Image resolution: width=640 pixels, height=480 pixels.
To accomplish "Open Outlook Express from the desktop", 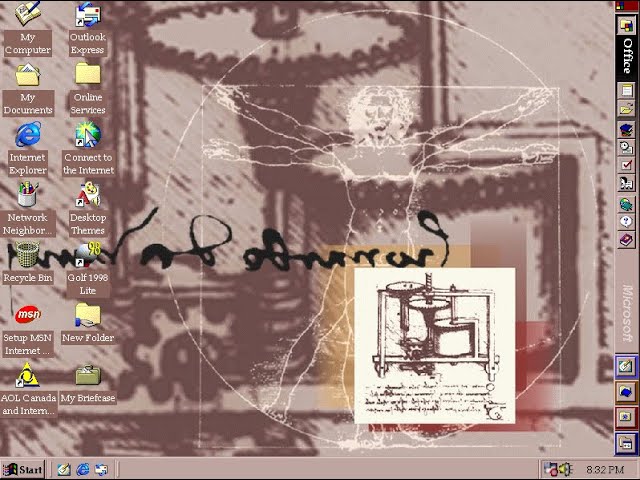I will [88, 15].
